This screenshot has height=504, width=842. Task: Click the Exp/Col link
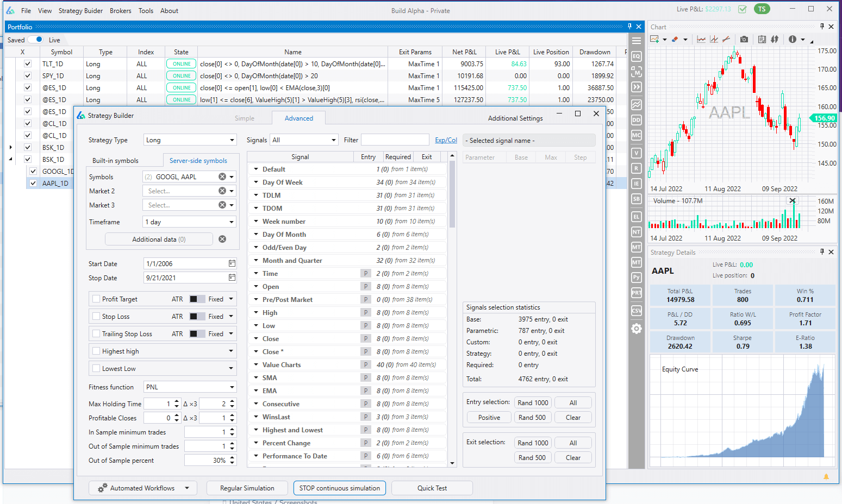446,140
